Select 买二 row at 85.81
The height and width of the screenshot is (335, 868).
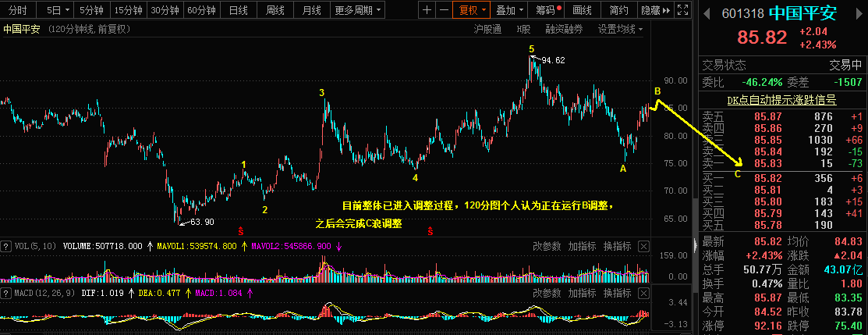(781, 191)
